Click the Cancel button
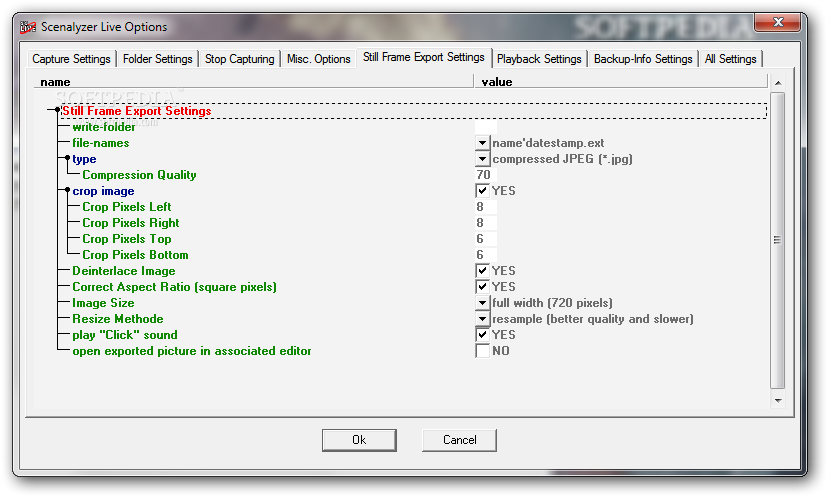The width and height of the screenshot is (828, 497). pyautogui.click(x=459, y=440)
